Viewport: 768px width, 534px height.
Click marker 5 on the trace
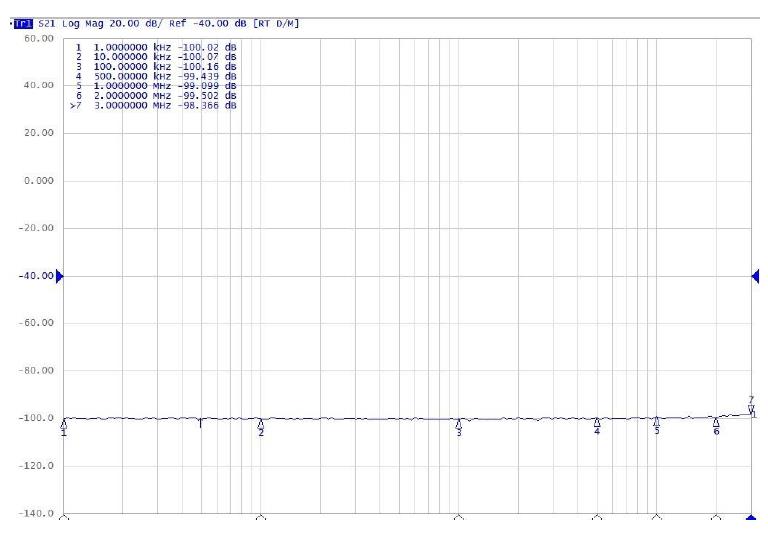click(657, 422)
